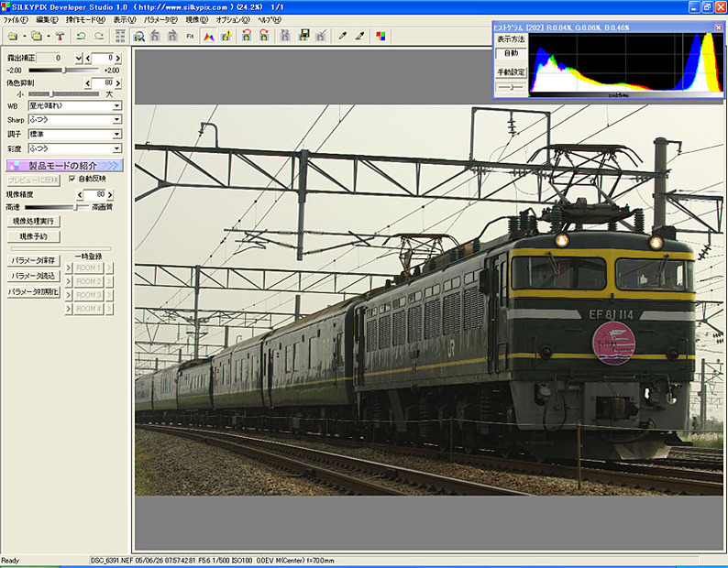
Task: Open the オプション(O) menu
Action: point(233,20)
